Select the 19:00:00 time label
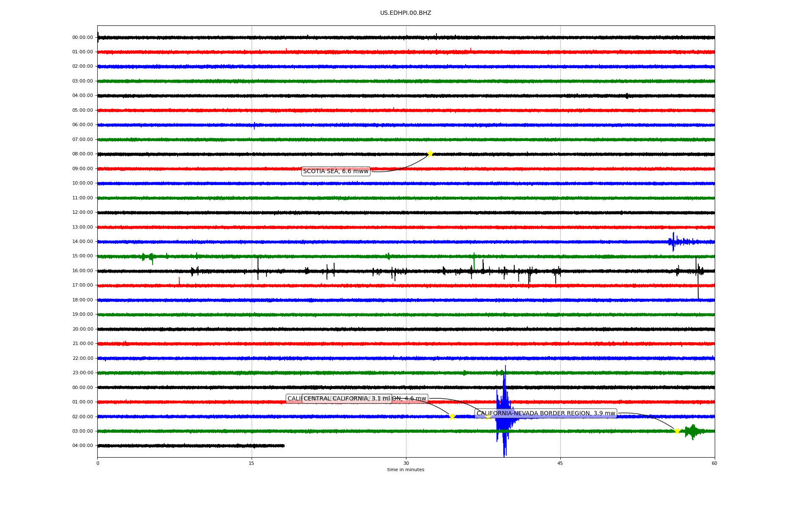 click(x=82, y=315)
